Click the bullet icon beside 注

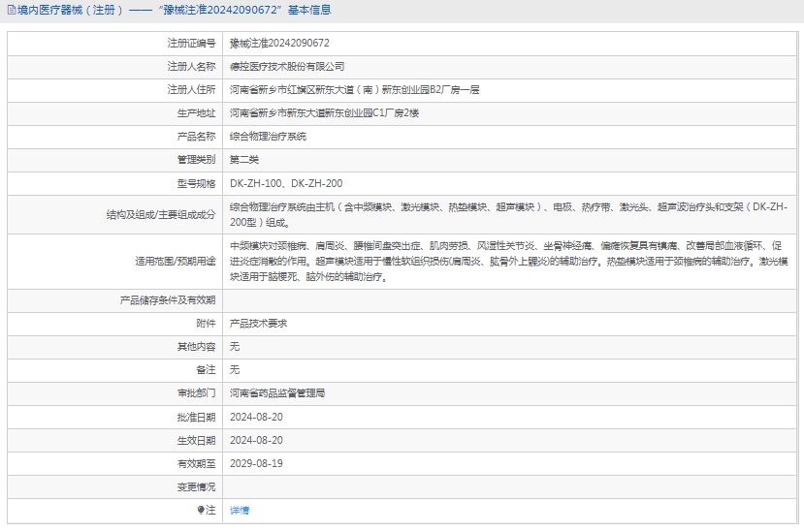(201, 510)
